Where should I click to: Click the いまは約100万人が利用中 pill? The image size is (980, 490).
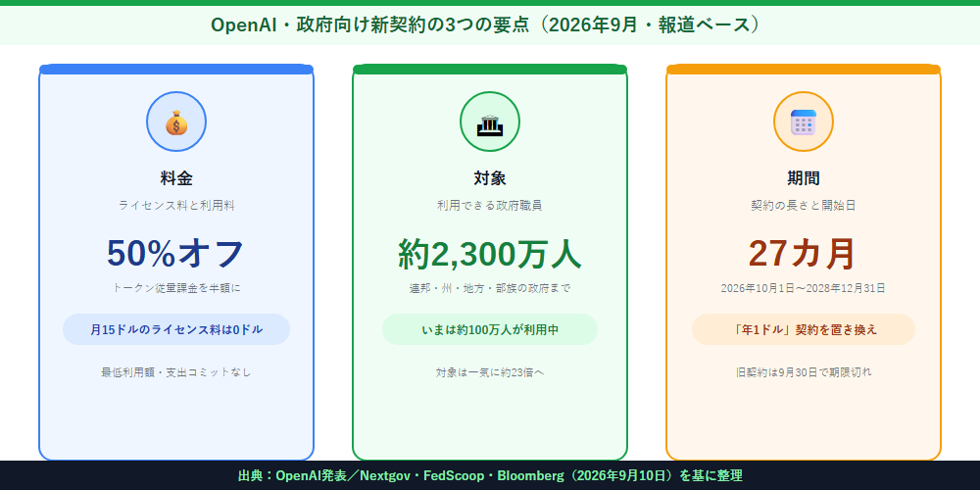(x=490, y=329)
